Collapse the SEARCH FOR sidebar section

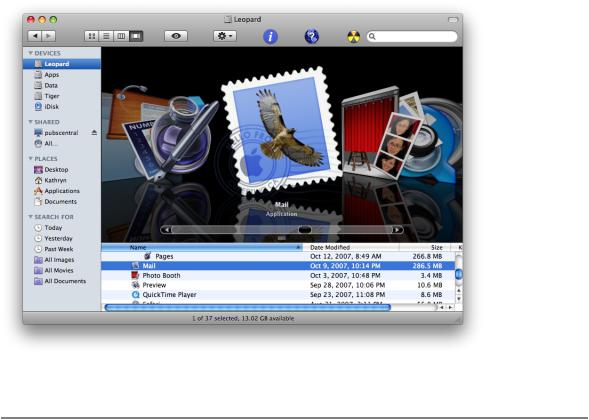30,217
